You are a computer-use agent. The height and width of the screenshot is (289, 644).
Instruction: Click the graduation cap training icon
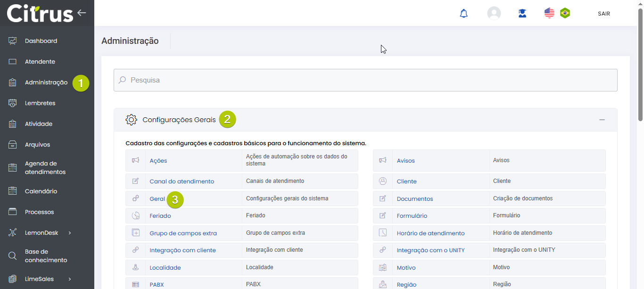(522, 13)
